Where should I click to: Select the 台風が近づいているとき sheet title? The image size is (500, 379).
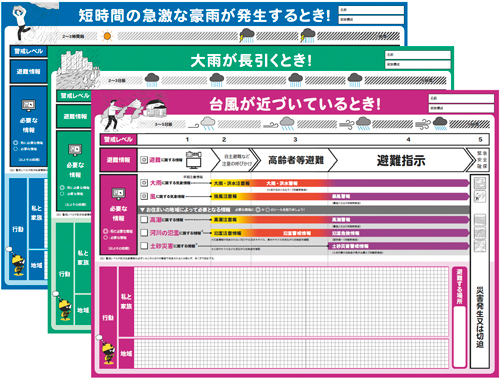click(295, 104)
